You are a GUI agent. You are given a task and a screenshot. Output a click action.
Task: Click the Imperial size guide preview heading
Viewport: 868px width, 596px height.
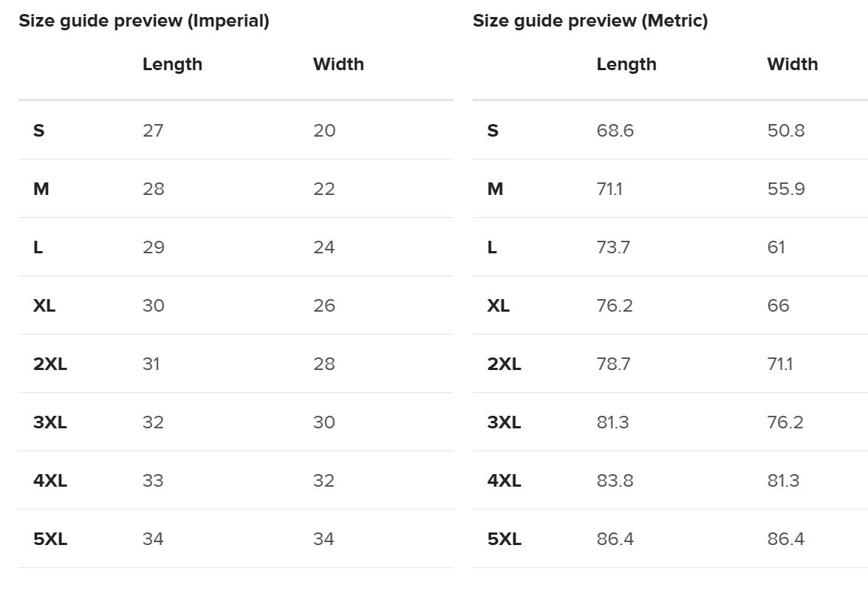point(144,21)
